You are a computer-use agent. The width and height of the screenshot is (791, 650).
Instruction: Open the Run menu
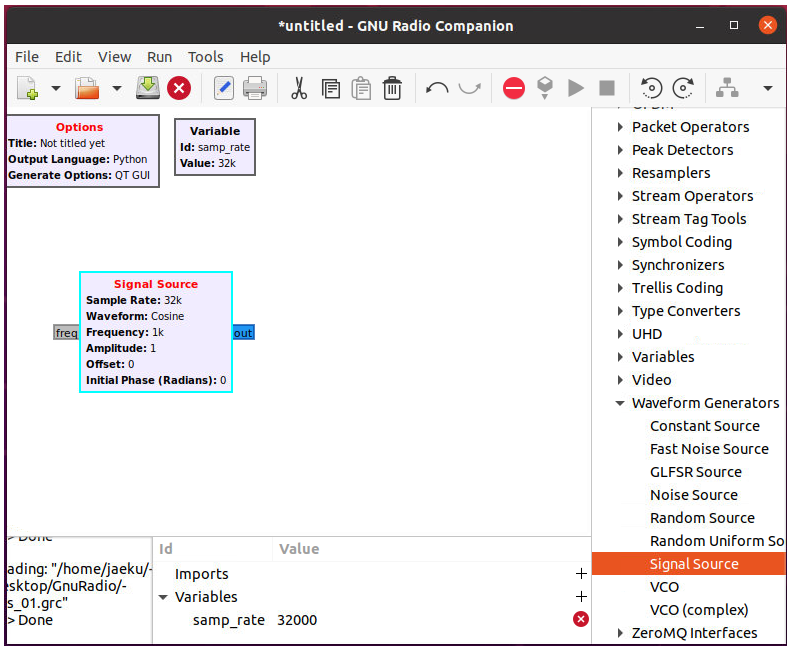coord(159,57)
